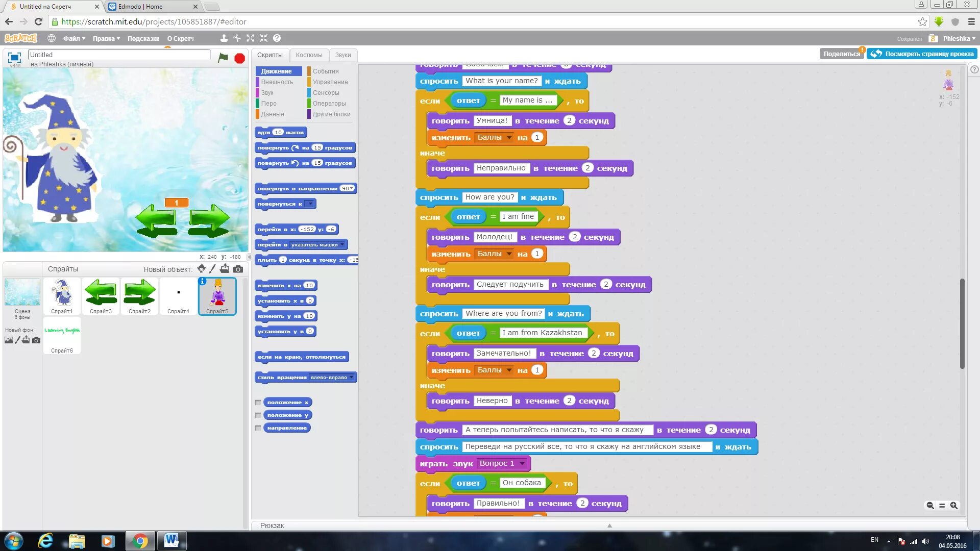The width and height of the screenshot is (980, 551).
Task: Select Спрайт5 wizard sprite thumbnail
Action: (217, 296)
